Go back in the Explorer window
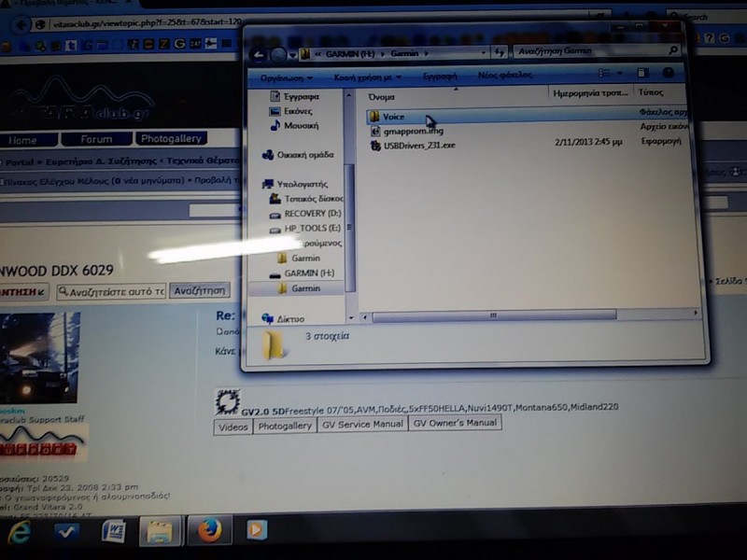The height and width of the screenshot is (560, 747). [260, 55]
